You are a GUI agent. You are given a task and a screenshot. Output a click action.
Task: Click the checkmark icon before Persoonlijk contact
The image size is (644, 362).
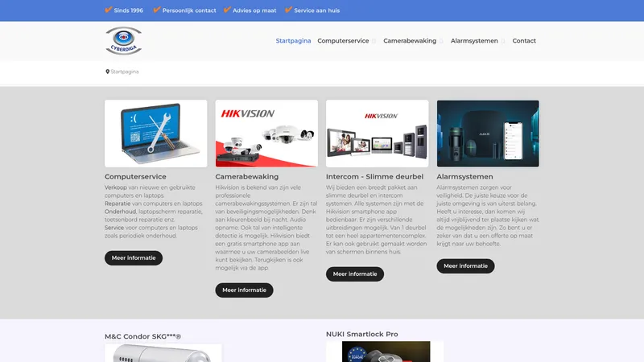tap(157, 10)
